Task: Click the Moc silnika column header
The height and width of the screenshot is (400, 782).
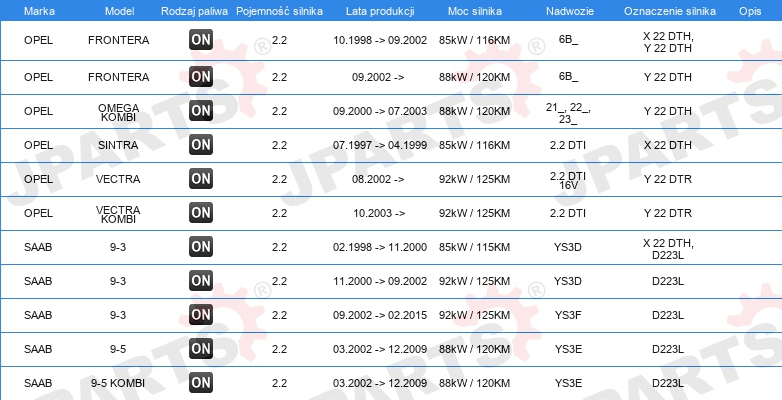Action: tap(475, 11)
